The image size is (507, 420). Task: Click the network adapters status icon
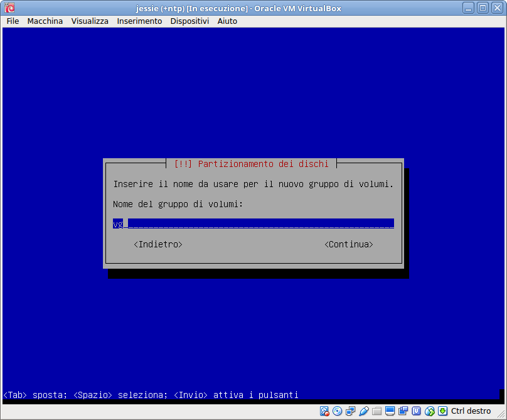click(351, 411)
